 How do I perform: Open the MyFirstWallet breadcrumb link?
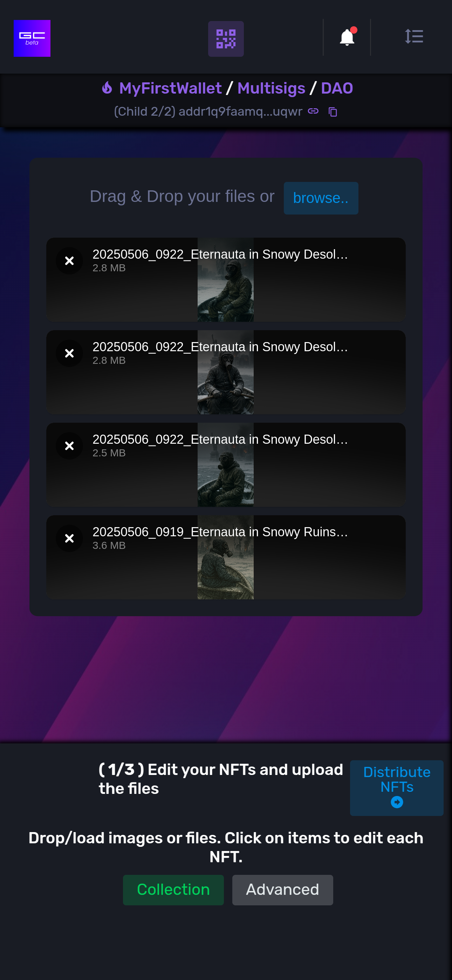coord(170,88)
